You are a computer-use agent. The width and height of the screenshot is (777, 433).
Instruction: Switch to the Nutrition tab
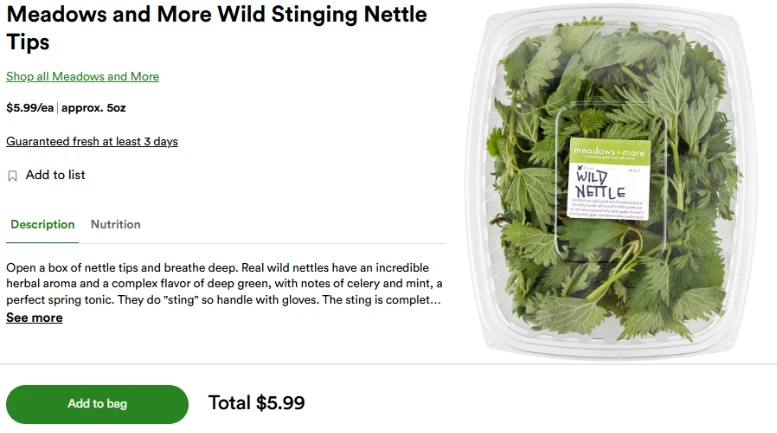tap(115, 224)
